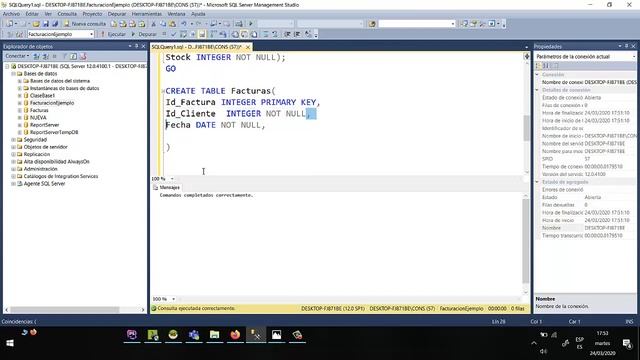Viewport: 640px width, 360px height.
Task: Select Replicación folder
Action: click(x=36, y=154)
